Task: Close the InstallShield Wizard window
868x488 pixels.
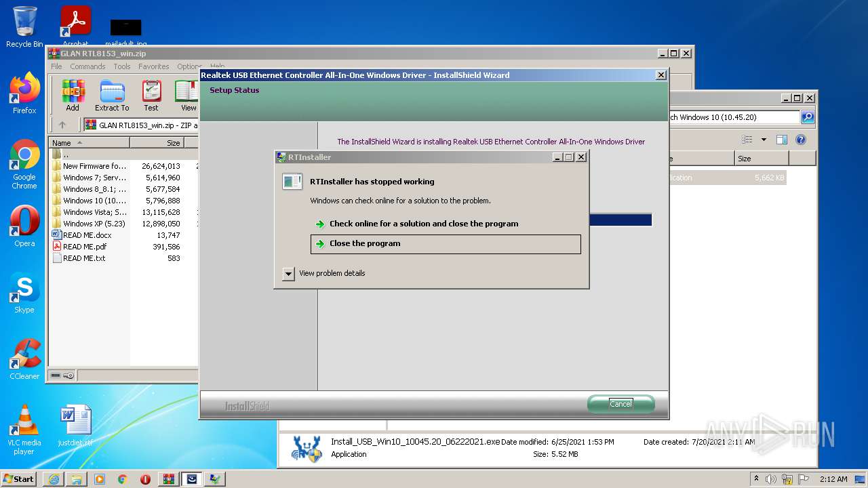Action: tap(661, 75)
